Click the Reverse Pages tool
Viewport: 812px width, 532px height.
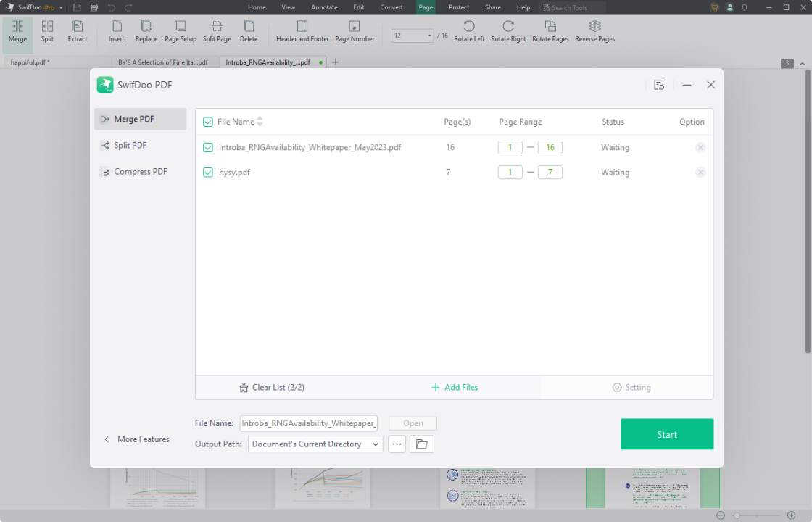click(595, 32)
